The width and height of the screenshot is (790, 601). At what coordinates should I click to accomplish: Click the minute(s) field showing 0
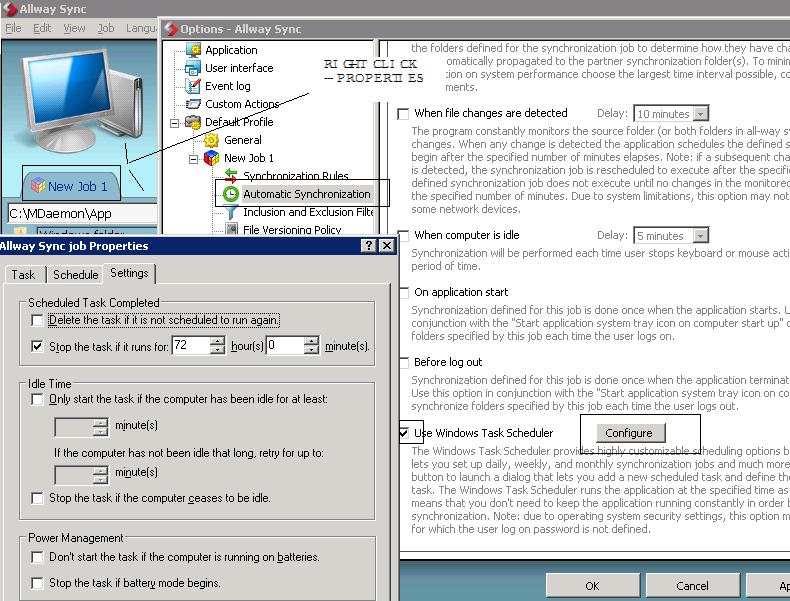click(x=285, y=346)
